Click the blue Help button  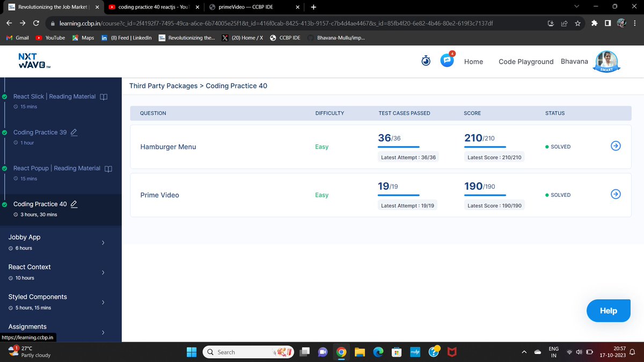coord(608,311)
